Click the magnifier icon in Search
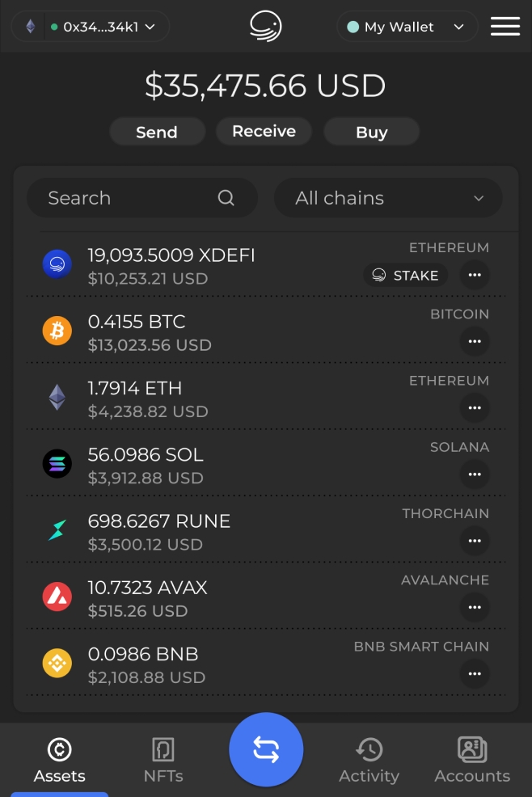 226,198
